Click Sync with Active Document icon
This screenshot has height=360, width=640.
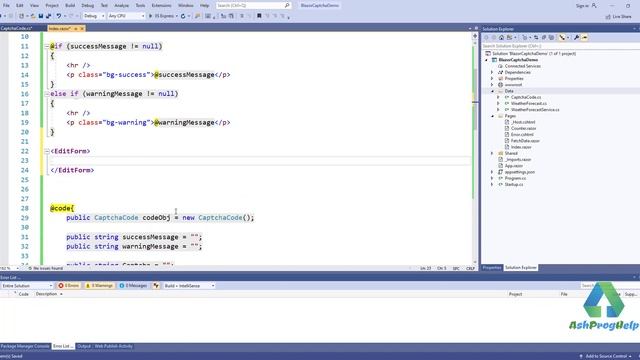pyautogui.click(x=536, y=38)
